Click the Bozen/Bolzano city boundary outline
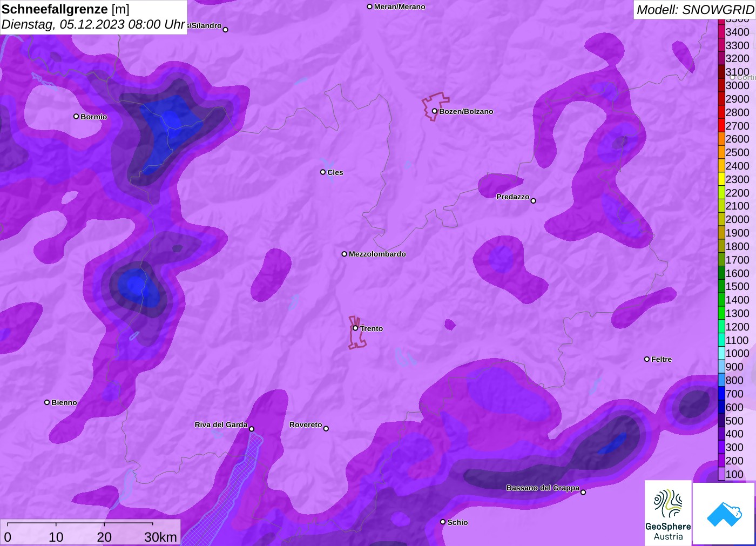Image resolution: width=756 pixels, height=546 pixels. click(x=435, y=106)
